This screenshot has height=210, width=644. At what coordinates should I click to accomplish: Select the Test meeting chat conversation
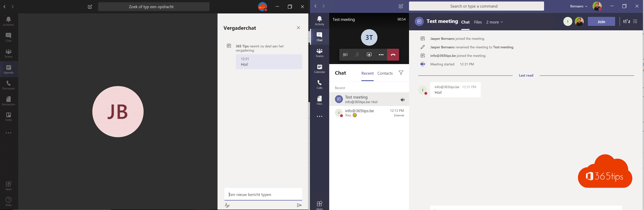pyautogui.click(x=369, y=99)
